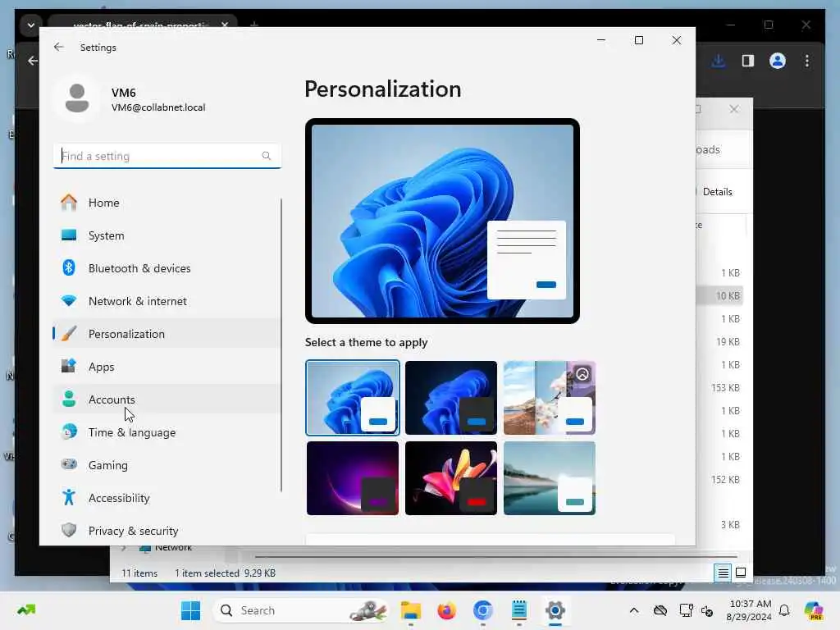Show hidden tray icons chevron

click(x=634, y=610)
